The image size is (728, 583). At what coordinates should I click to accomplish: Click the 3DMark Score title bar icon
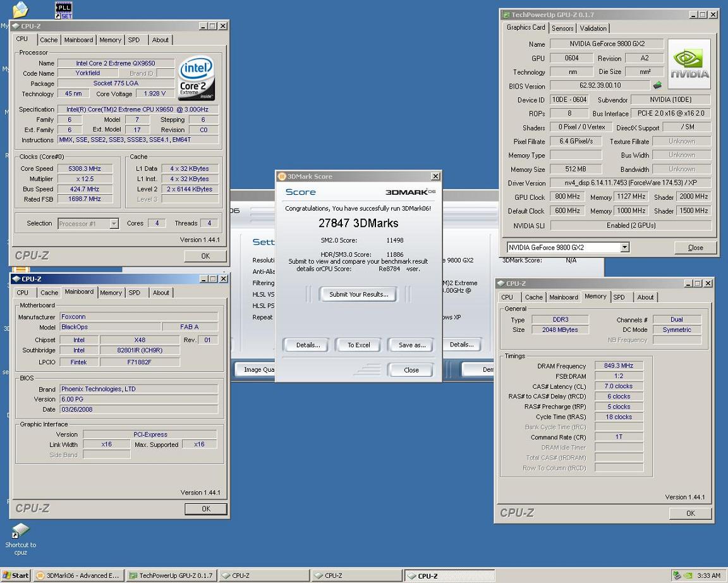(x=281, y=176)
